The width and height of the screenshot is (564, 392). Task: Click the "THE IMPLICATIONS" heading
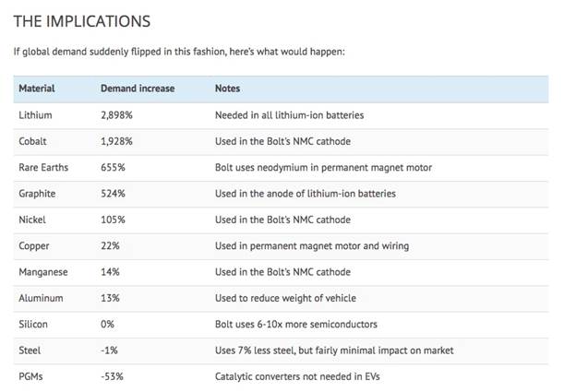tap(81, 20)
